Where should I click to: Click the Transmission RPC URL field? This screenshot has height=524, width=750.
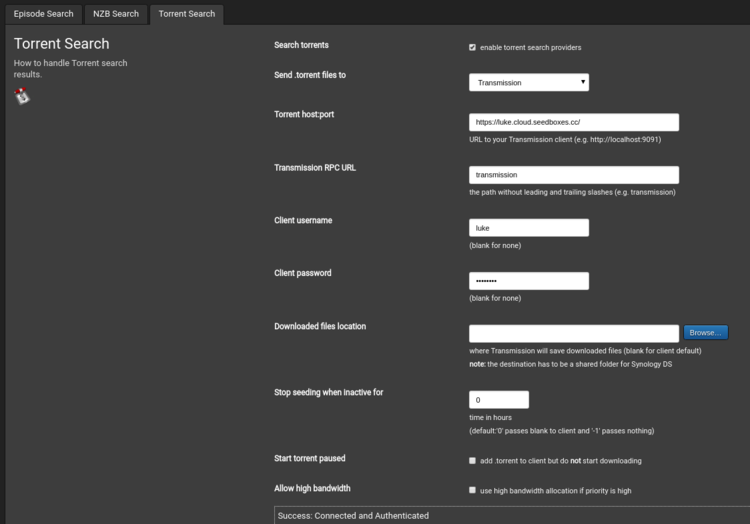(574, 175)
